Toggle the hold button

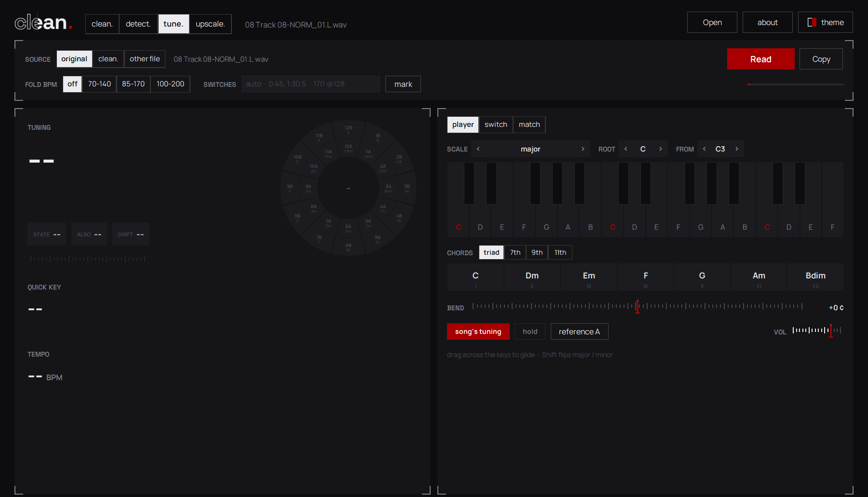point(529,331)
